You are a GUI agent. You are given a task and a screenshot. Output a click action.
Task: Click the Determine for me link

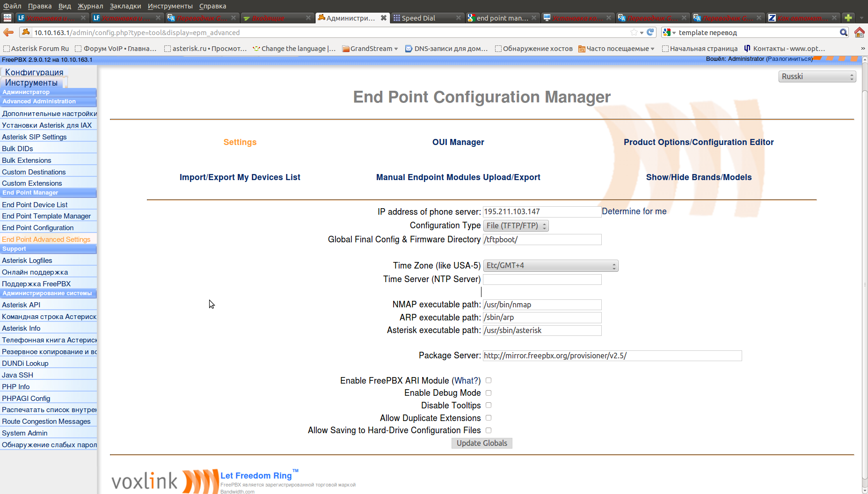tap(634, 211)
